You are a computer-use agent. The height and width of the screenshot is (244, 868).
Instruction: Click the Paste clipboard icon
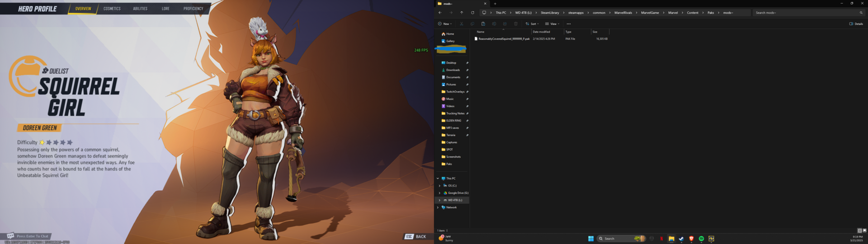483,24
